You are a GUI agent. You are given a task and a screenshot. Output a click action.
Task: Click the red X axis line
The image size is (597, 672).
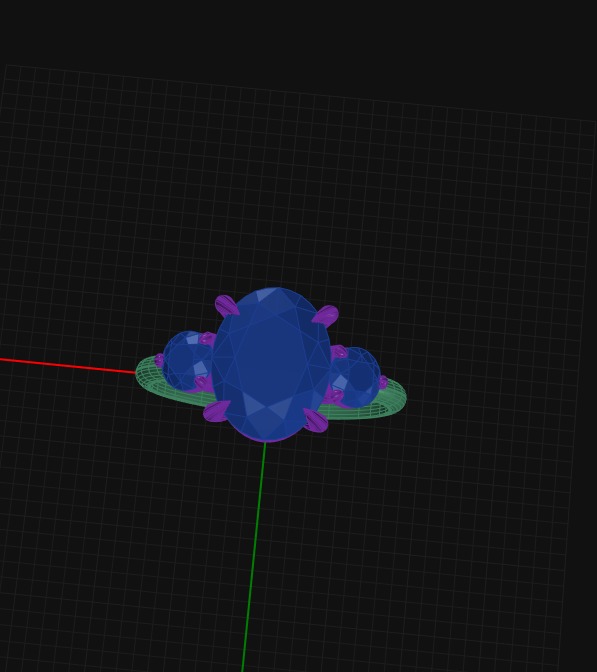coord(68,366)
